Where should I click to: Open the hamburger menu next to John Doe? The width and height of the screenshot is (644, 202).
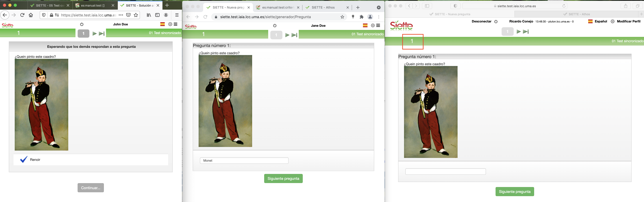(176, 24)
